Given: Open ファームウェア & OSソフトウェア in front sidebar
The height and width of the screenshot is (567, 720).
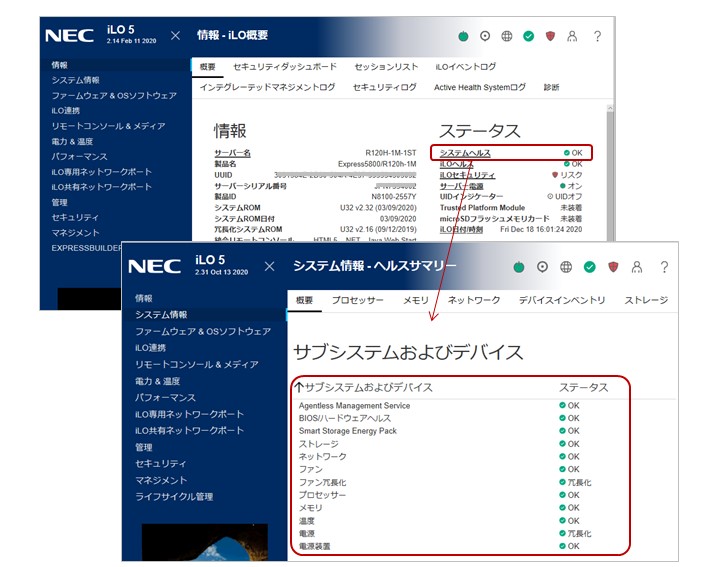Looking at the screenshot, I should click(204, 331).
